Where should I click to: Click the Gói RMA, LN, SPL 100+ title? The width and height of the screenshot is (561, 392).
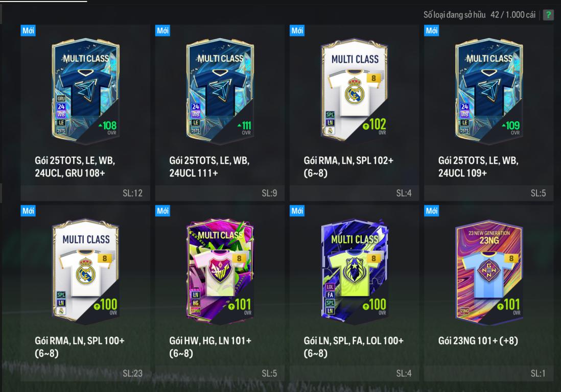tap(79, 347)
